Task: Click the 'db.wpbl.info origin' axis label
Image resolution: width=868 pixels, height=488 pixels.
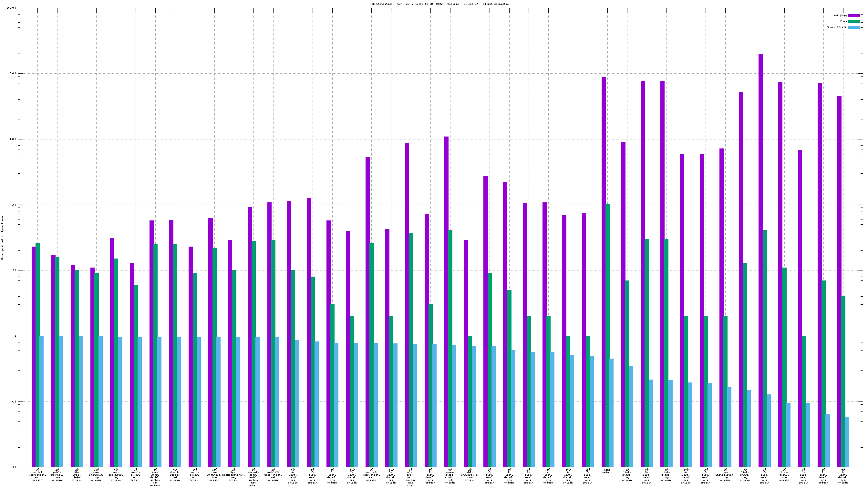Action: tap(77, 474)
